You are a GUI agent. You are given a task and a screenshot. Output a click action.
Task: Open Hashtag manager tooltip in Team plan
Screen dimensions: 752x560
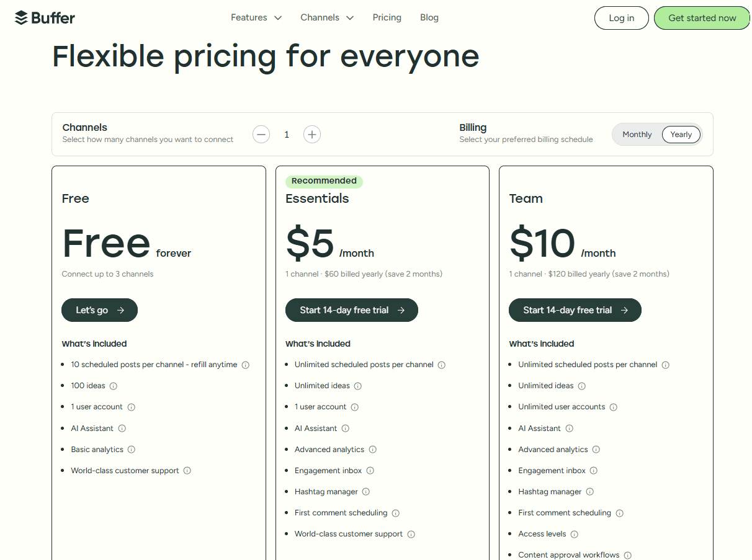[x=590, y=491]
